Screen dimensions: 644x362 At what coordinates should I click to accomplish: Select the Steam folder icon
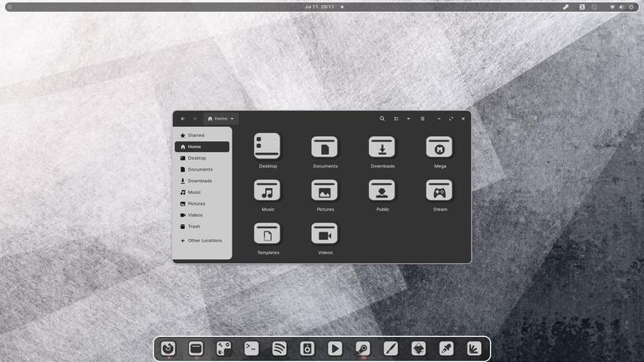pyautogui.click(x=439, y=190)
